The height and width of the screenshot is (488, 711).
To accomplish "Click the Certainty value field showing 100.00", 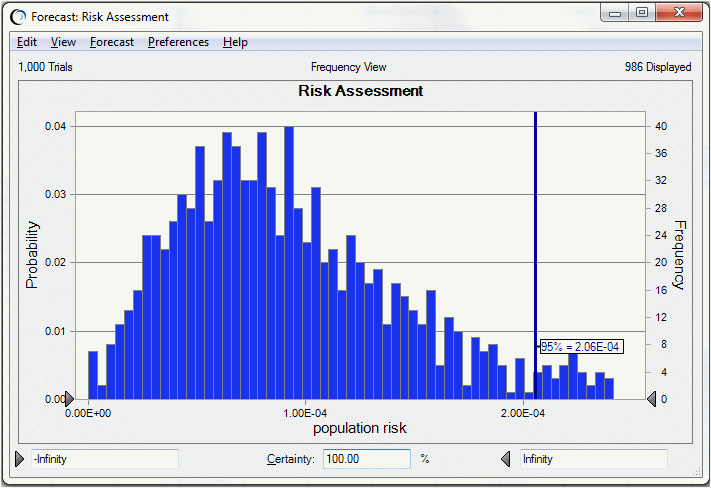I will pyautogui.click(x=367, y=459).
